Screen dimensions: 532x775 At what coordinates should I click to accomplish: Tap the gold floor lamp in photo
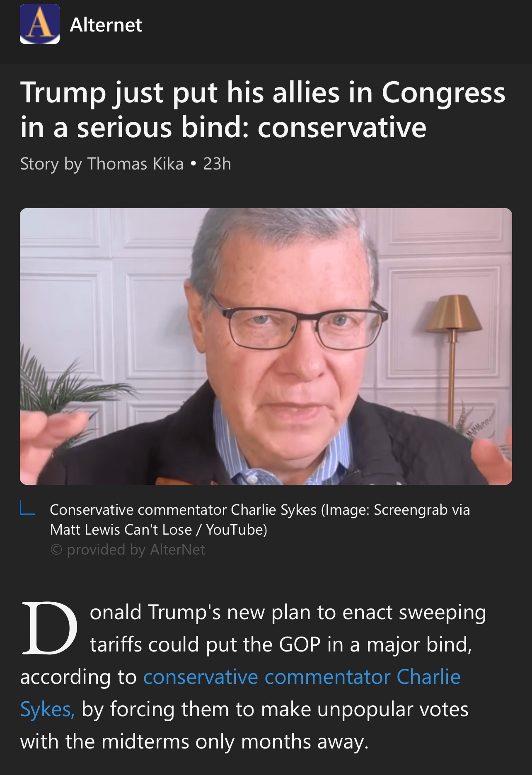pos(453,356)
